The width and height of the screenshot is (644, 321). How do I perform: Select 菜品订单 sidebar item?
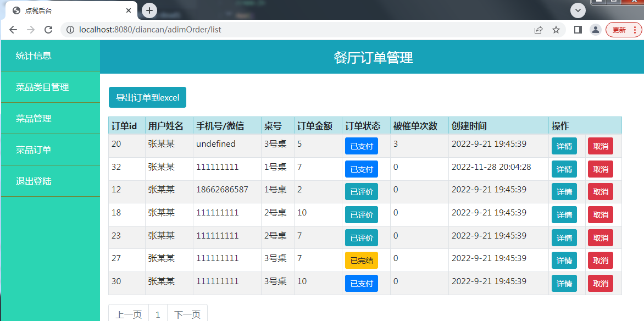[x=34, y=150]
